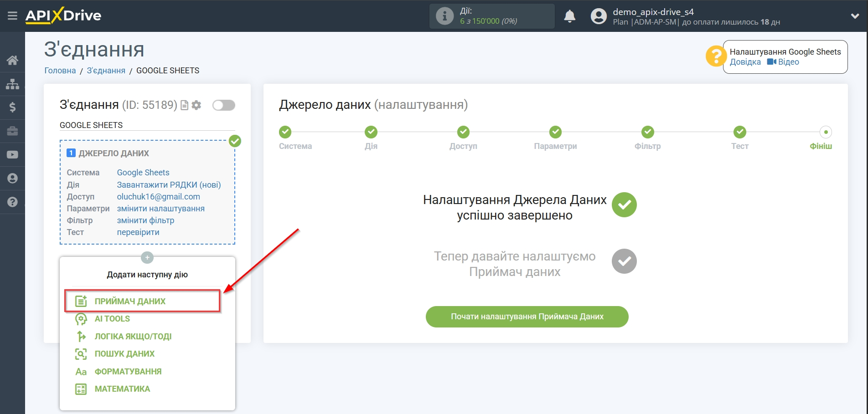The image size is (868, 414).
Task: Click Почати налаштування Приймача Даних button
Action: [527, 317]
